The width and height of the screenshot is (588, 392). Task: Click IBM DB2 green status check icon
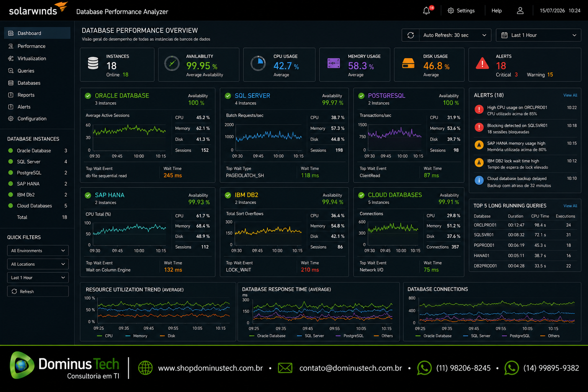pos(228,195)
